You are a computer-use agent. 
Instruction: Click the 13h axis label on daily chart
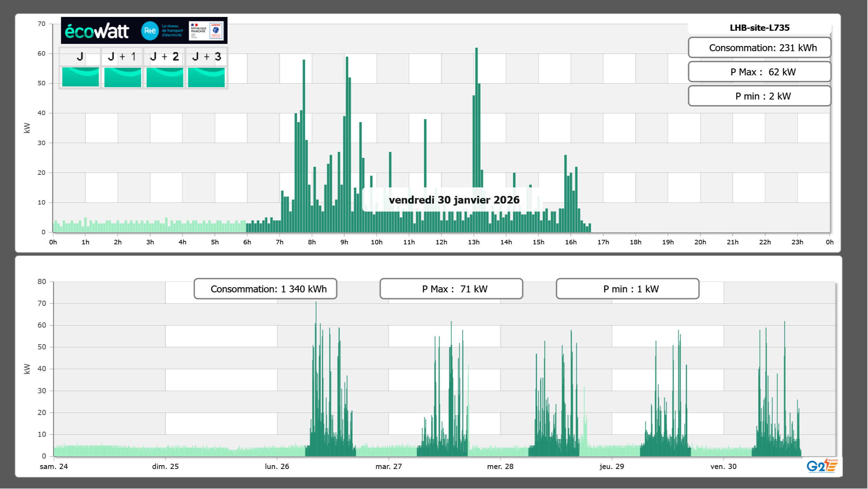click(x=474, y=242)
